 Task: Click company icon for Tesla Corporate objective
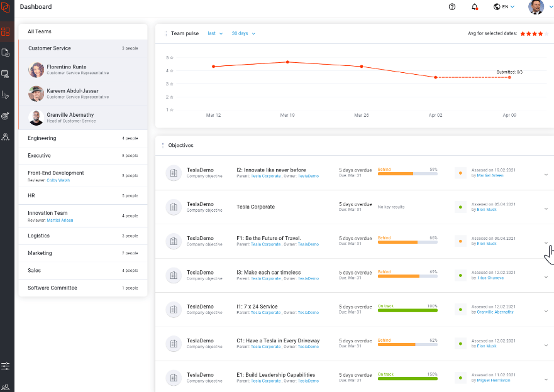click(174, 207)
